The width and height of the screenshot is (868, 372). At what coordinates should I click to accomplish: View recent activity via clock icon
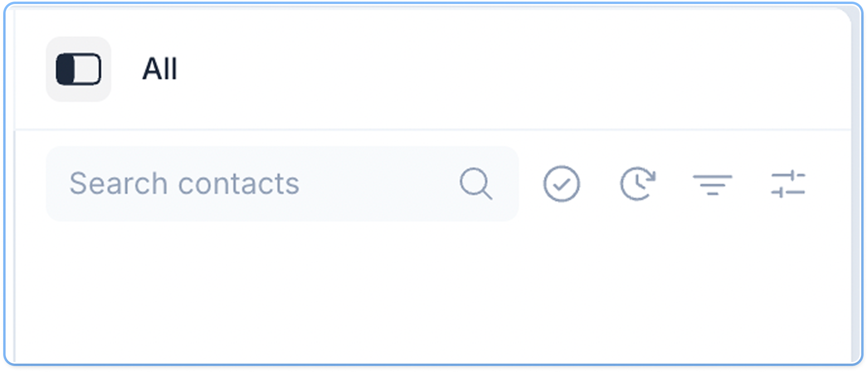(x=638, y=184)
